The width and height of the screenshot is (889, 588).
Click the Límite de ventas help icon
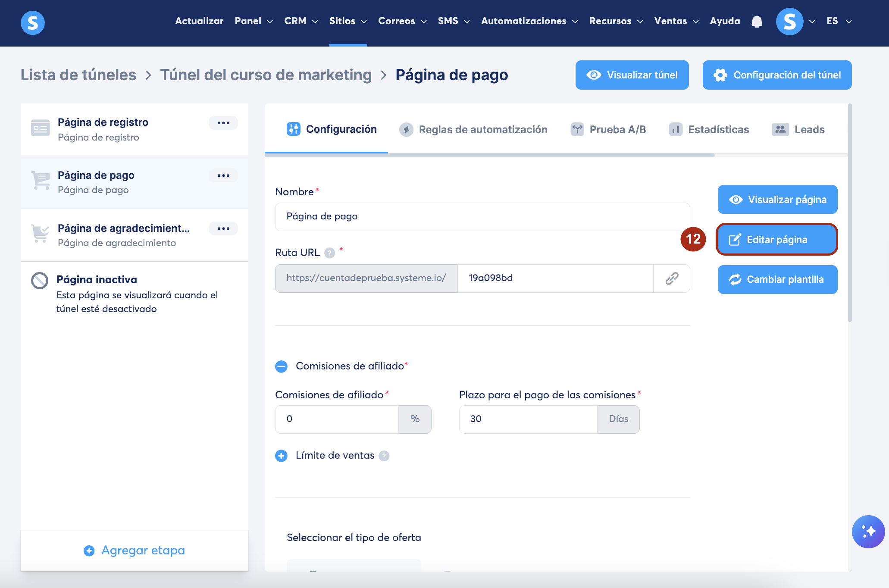click(384, 456)
